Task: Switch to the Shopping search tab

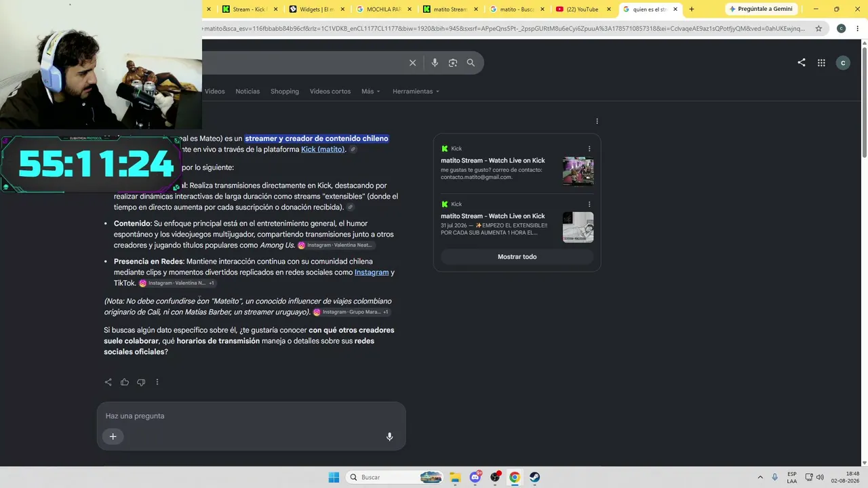Action: 285,91
